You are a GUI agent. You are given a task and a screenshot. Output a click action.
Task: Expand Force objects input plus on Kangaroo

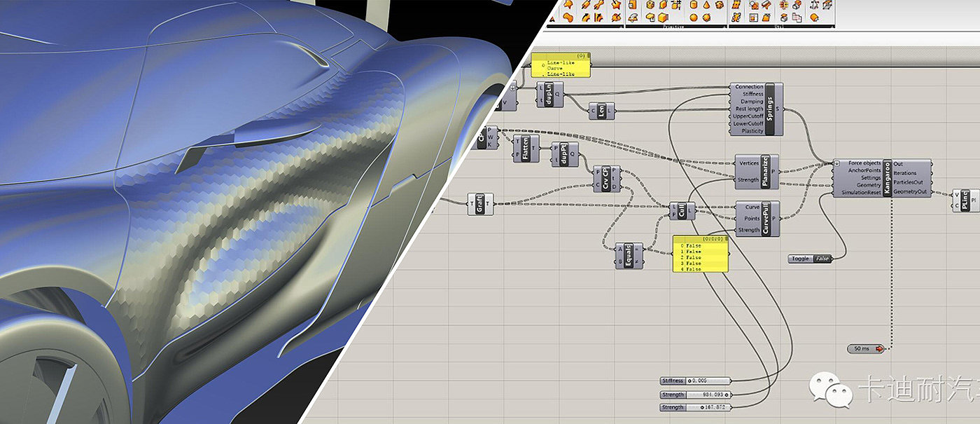(837, 163)
